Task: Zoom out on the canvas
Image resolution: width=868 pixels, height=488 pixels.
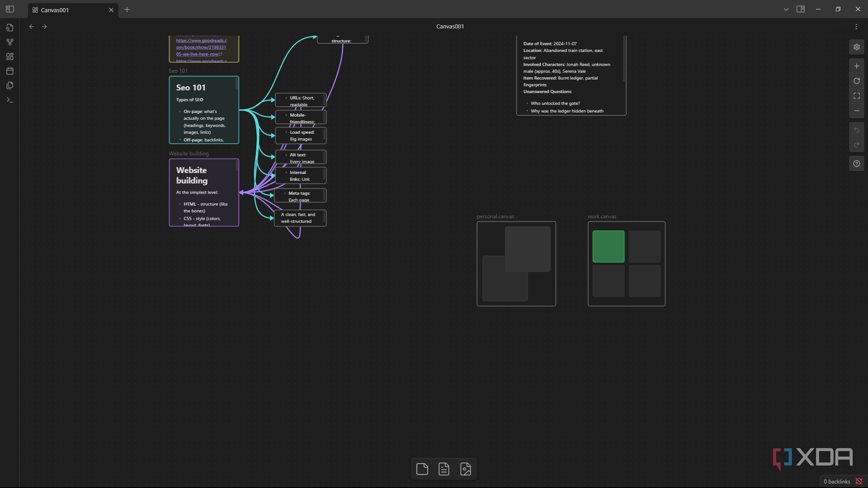Action: click(856, 111)
